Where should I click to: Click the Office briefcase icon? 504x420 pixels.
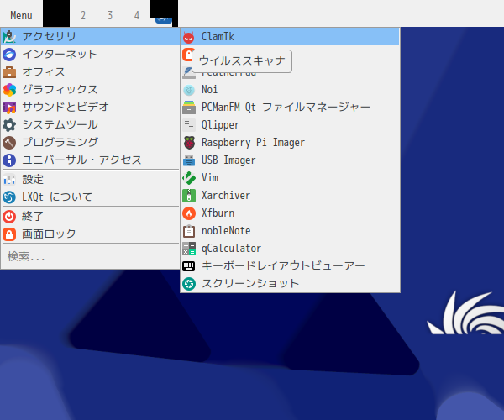9,72
